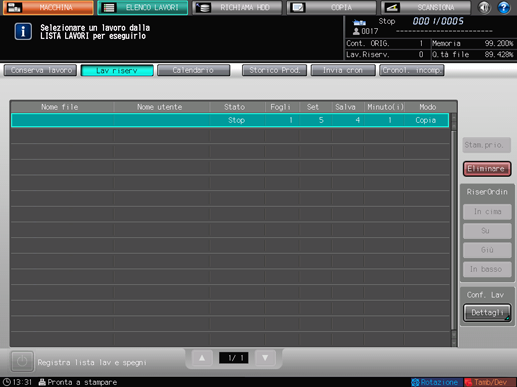Move job down with Giù button
The height and width of the screenshot is (387, 517).
(487, 250)
